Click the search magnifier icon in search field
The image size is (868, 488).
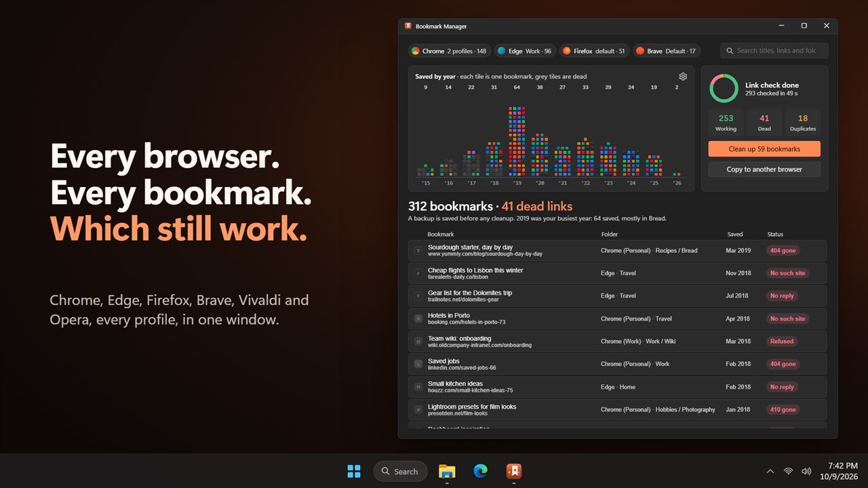pyautogui.click(x=730, y=51)
